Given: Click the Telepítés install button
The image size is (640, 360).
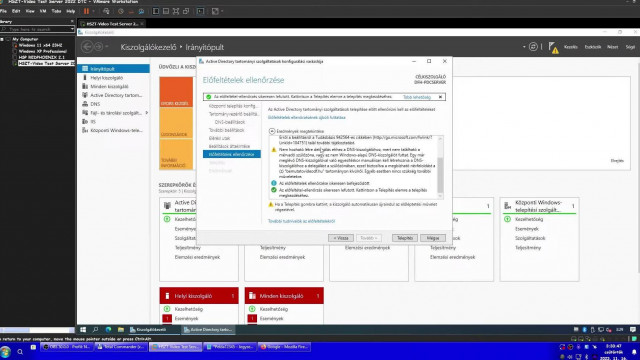Looking at the screenshot, I should tap(404, 238).
